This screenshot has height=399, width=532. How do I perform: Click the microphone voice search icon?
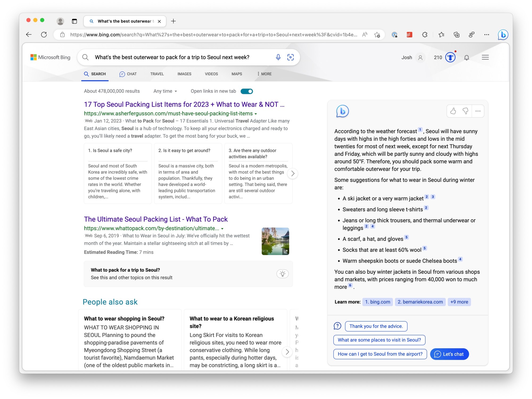278,57
